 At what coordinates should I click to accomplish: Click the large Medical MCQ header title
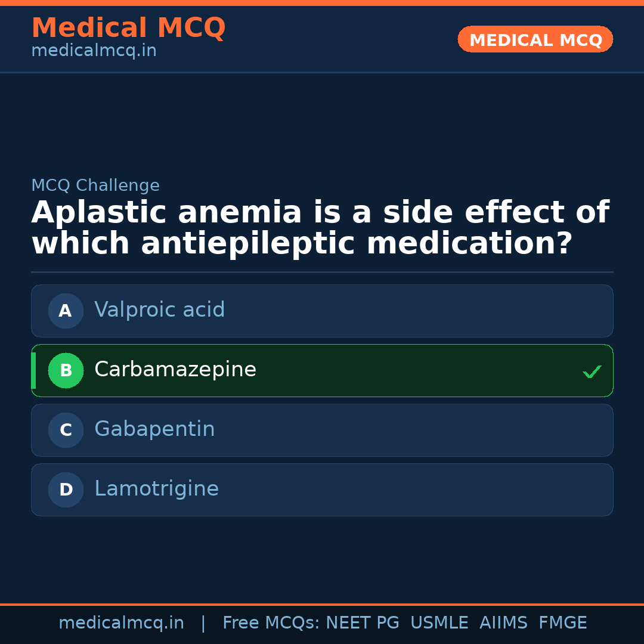point(128,28)
